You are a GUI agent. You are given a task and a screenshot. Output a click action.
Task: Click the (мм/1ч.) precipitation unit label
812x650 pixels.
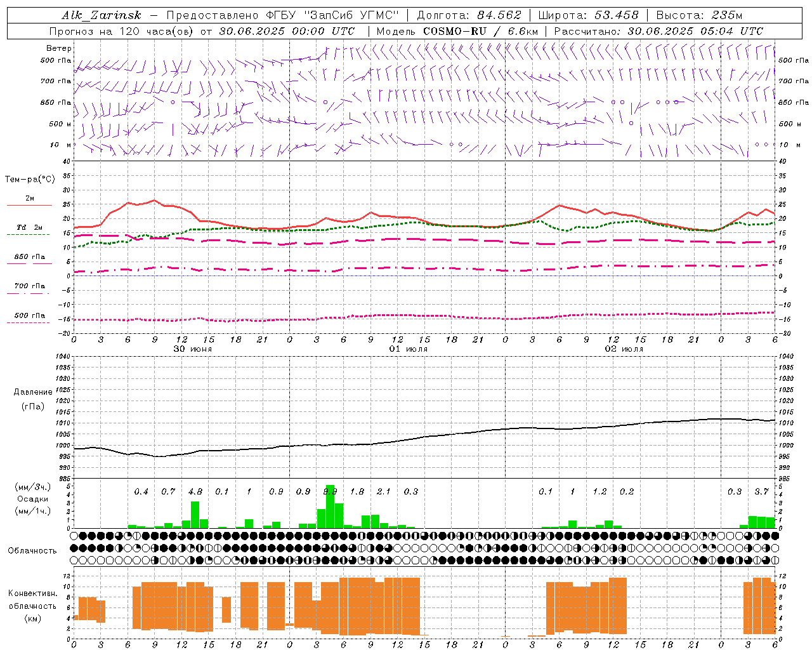click(x=32, y=511)
